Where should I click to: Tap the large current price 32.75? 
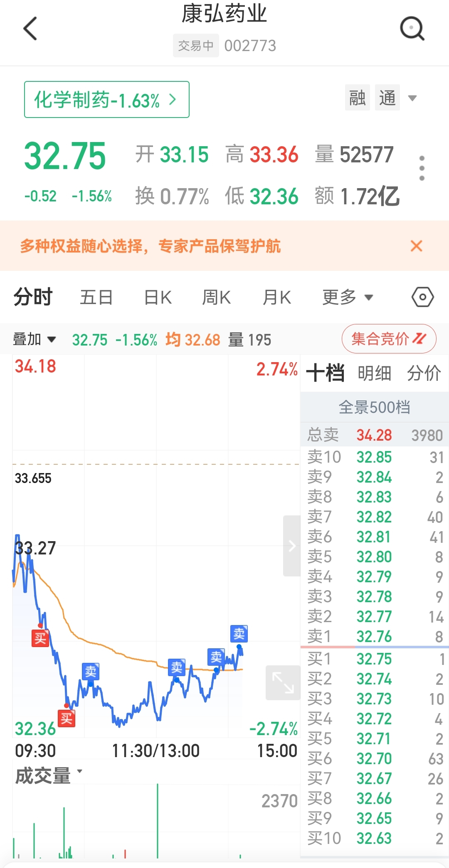65,156
